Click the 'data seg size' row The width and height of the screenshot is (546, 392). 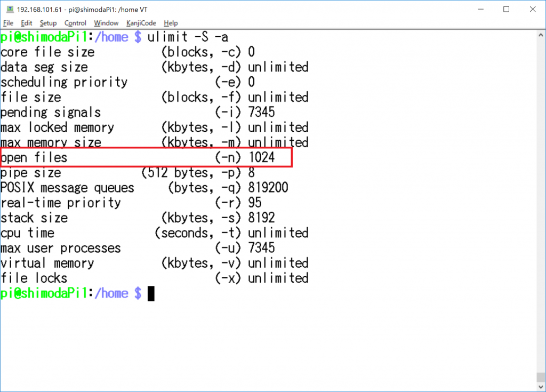click(x=155, y=67)
